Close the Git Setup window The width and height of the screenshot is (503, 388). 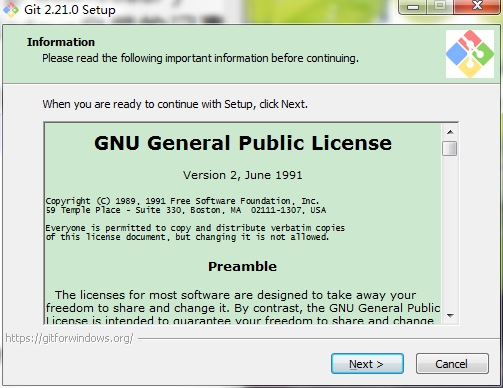click(x=477, y=7)
